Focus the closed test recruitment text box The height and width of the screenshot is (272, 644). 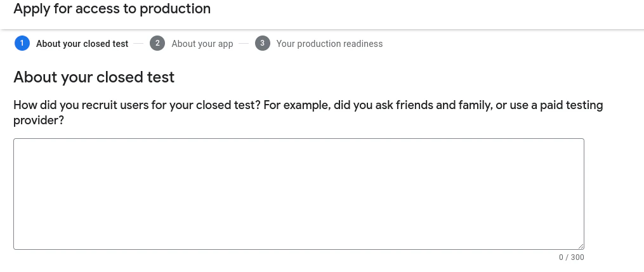pos(298,193)
